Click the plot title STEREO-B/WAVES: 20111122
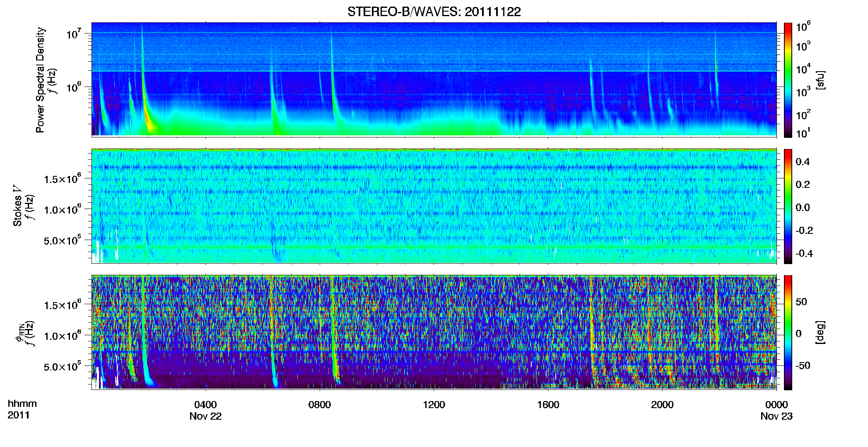This screenshot has width=868, height=447. pyautogui.click(x=434, y=12)
